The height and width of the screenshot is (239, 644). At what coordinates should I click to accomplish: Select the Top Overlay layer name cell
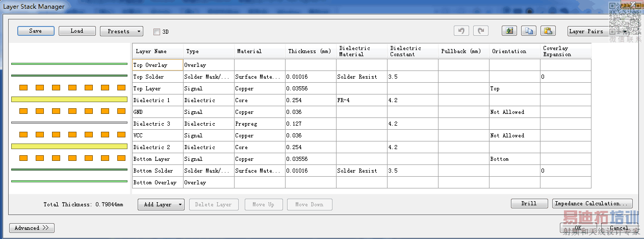(x=158, y=65)
